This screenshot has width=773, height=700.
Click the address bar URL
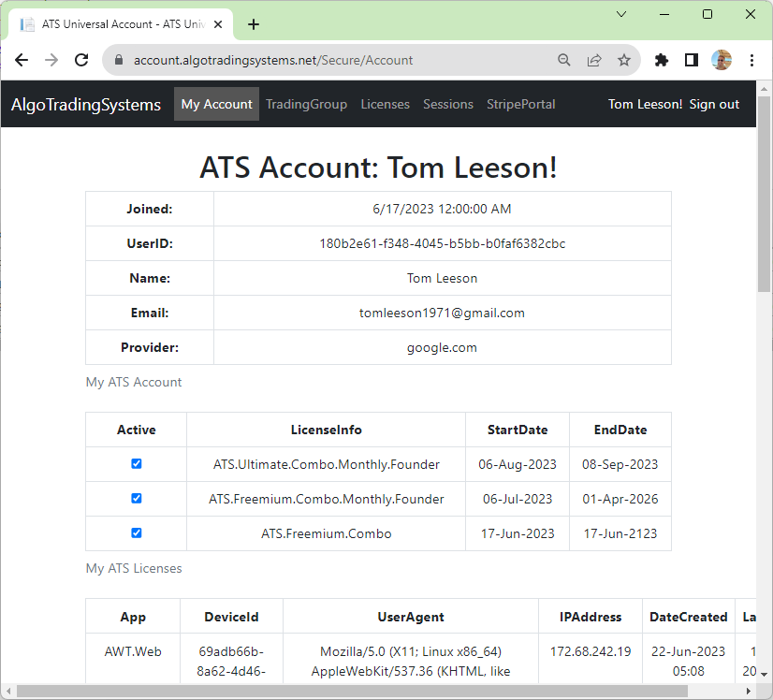coord(273,60)
